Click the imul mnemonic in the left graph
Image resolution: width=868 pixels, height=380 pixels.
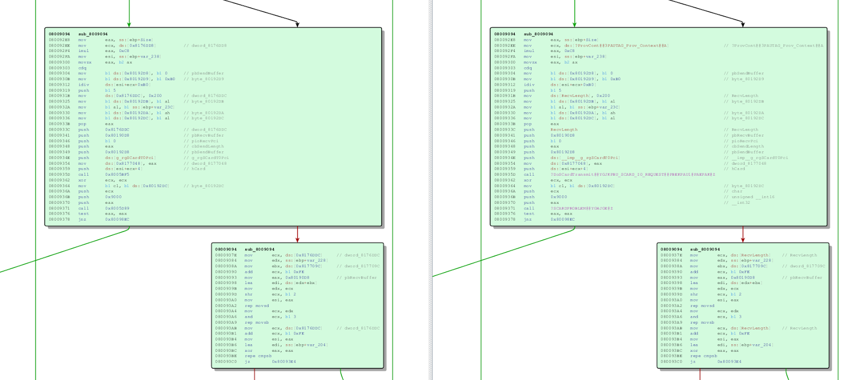point(83,51)
